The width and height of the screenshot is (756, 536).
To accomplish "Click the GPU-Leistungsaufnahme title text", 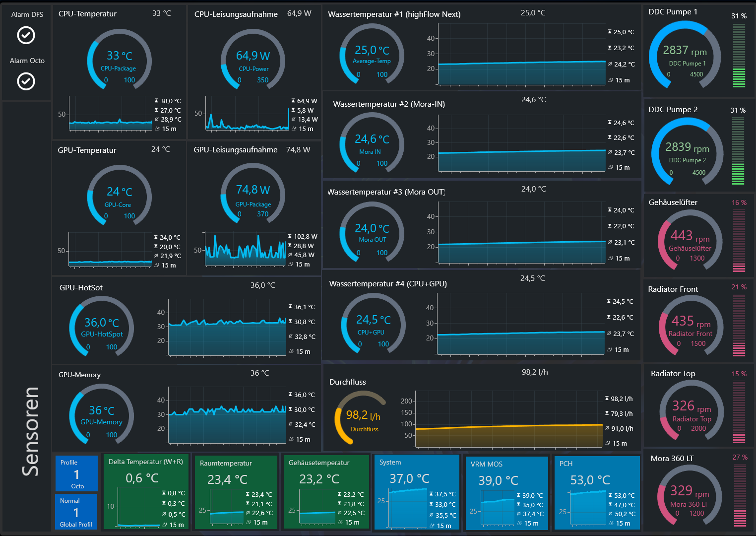I will [236, 150].
